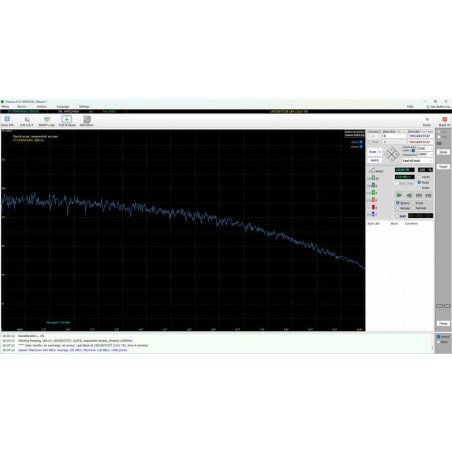Open the Language menu
The width and height of the screenshot is (452, 452).
pos(63,107)
